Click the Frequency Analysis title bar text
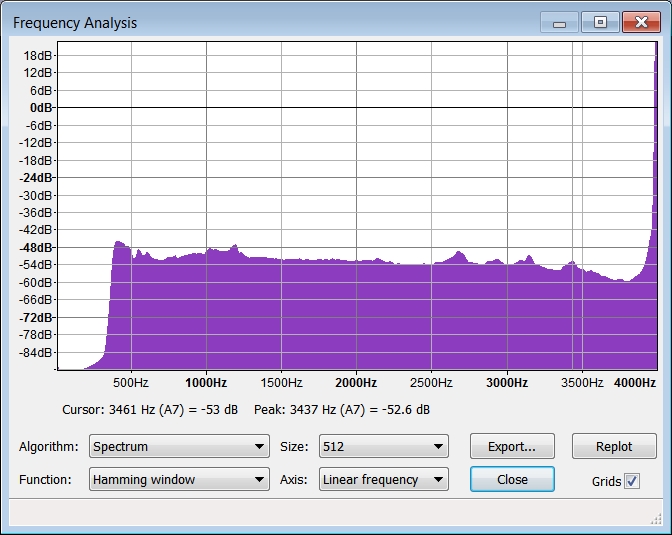 pyautogui.click(x=75, y=23)
